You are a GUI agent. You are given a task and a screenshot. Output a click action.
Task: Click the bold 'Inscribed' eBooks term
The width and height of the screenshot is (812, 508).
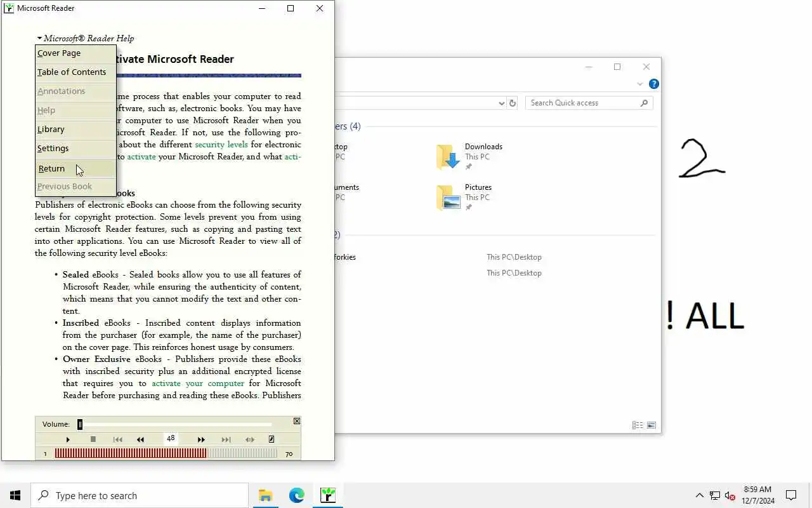coord(81,323)
